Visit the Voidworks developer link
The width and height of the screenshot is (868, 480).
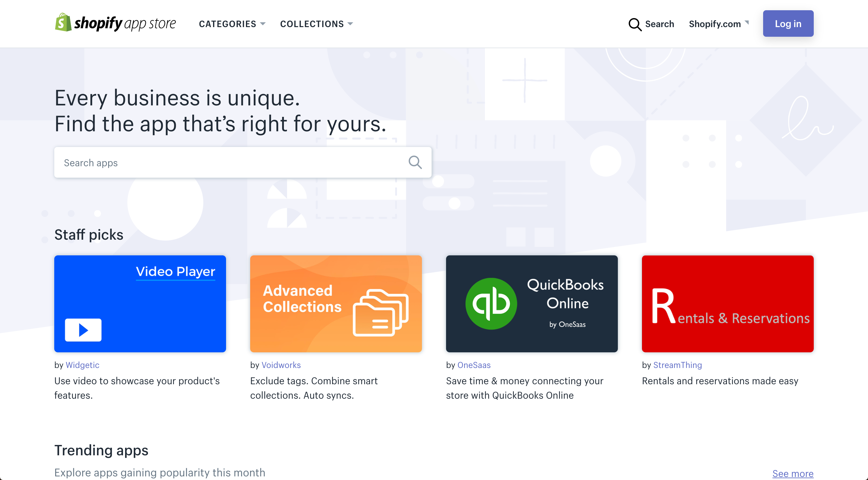tap(281, 365)
